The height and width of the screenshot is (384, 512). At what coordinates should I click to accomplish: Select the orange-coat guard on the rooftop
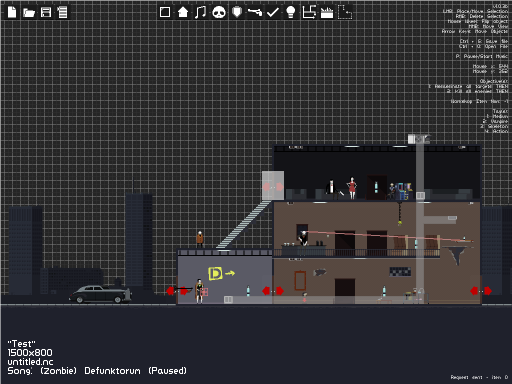coord(200,239)
